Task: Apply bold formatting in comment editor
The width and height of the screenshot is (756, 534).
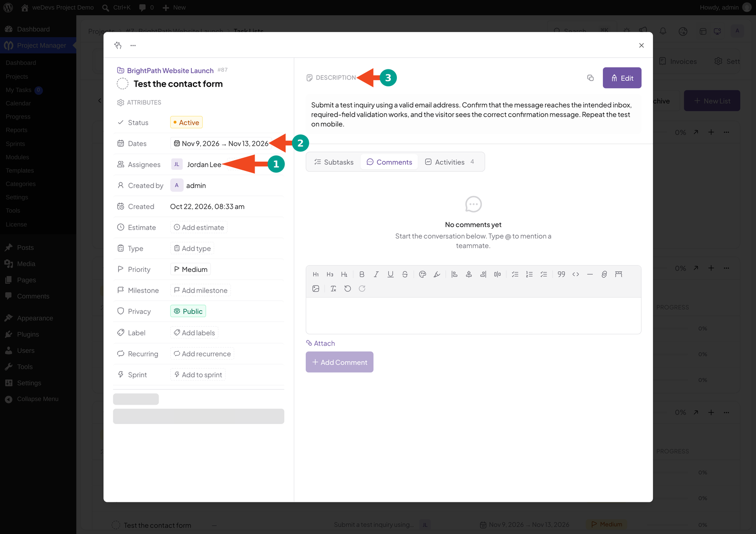Action: 362,274
